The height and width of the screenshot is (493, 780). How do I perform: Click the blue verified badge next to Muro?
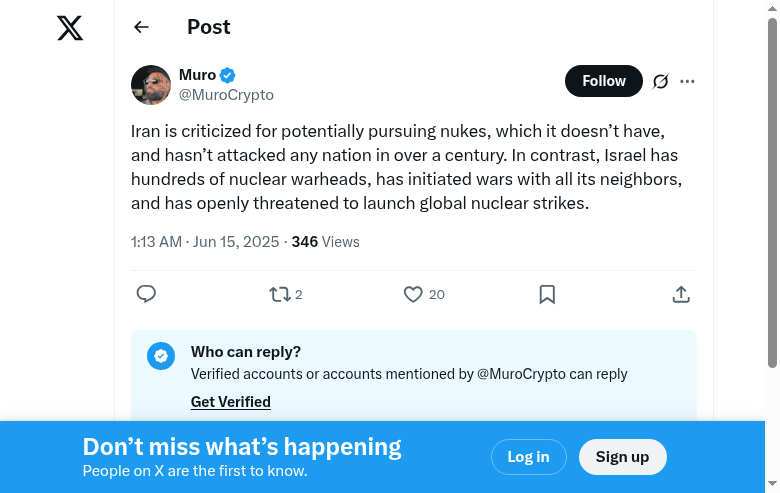tap(228, 75)
